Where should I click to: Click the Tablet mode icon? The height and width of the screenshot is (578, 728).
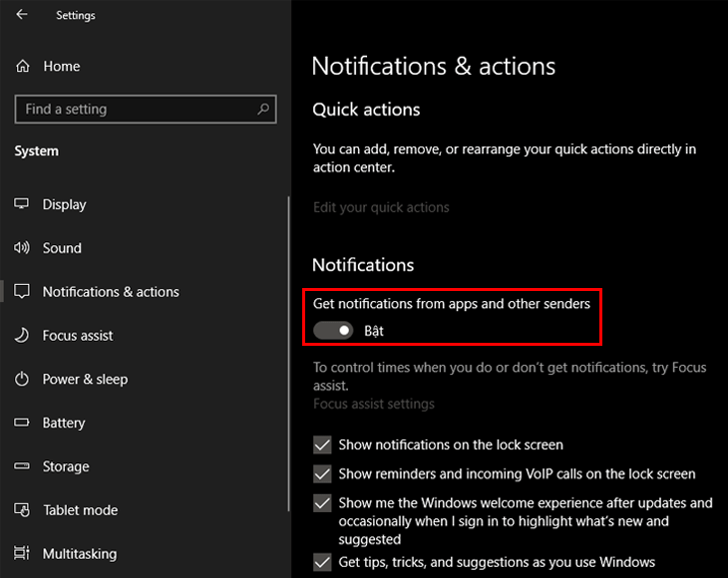click(x=22, y=510)
